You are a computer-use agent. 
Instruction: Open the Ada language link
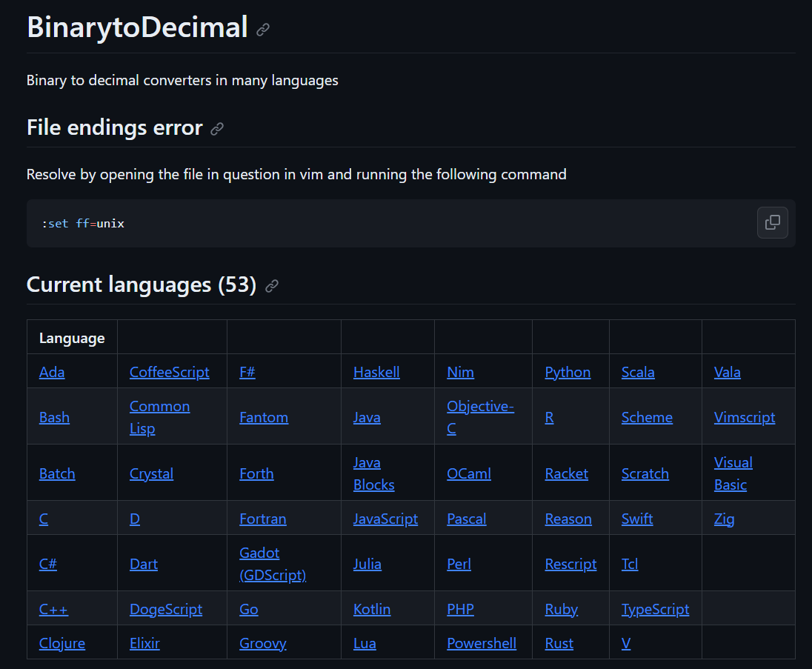[x=52, y=373]
